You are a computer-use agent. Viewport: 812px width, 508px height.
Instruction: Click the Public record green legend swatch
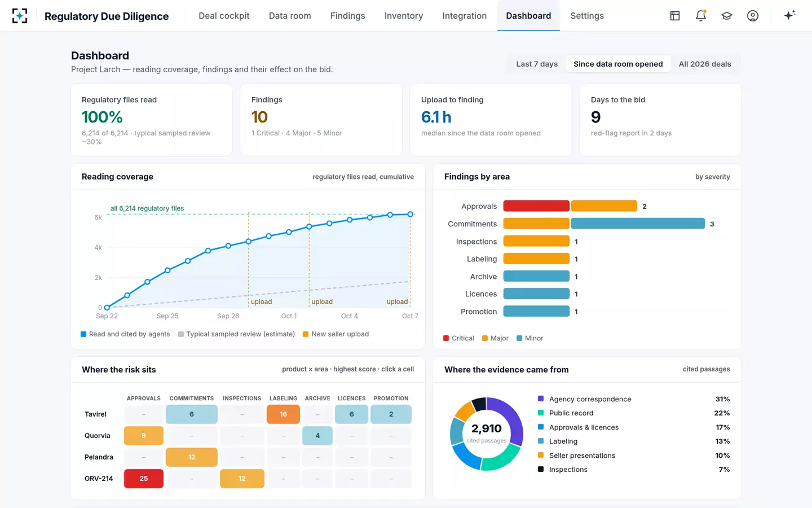point(541,413)
